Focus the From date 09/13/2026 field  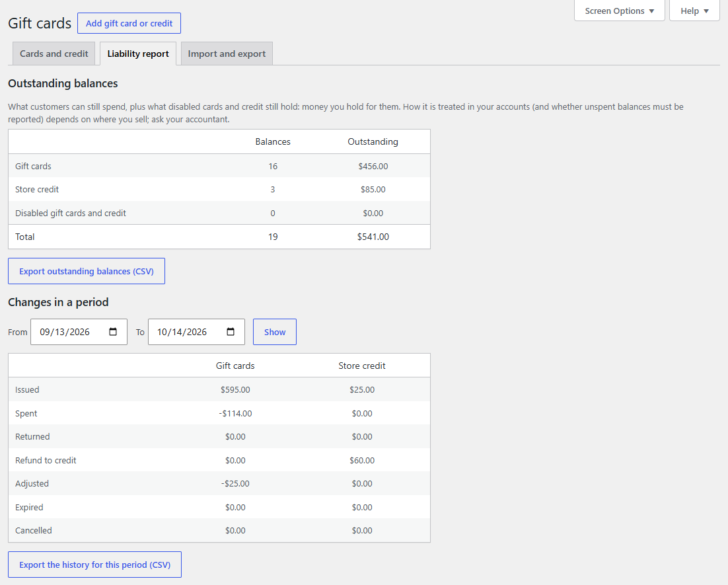click(x=79, y=332)
